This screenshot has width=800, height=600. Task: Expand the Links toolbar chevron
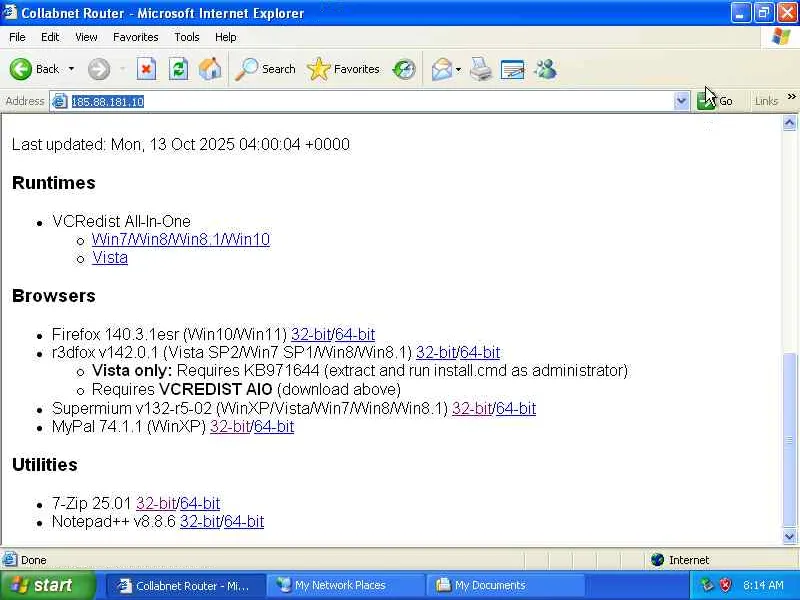(x=791, y=97)
